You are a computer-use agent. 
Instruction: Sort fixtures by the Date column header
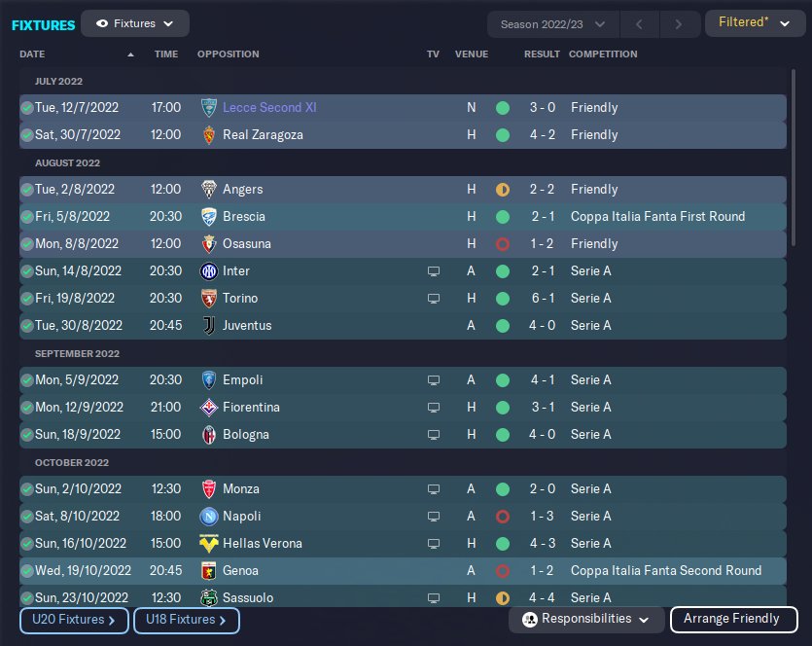pyautogui.click(x=32, y=54)
